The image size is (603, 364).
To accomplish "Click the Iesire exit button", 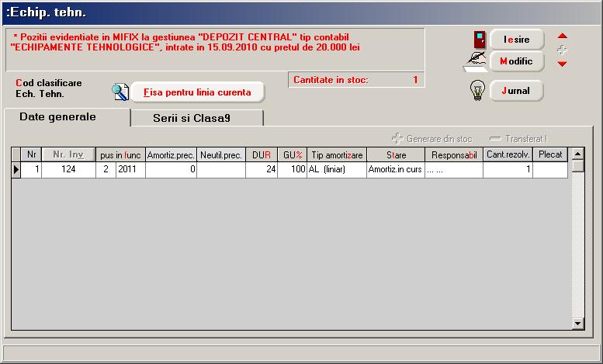I will [x=517, y=40].
